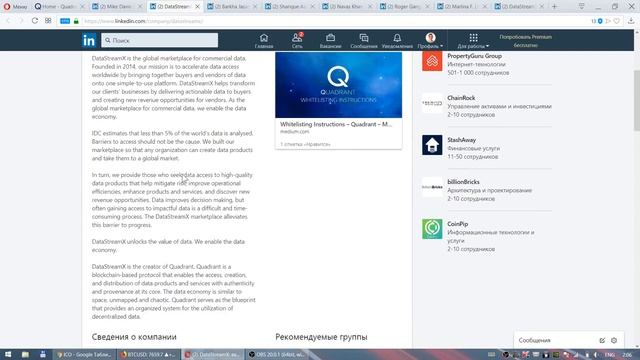Open the Quadrant Whitelisting Instructions thumbnail
This screenshot has width=640, height=360.
point(338,85)
